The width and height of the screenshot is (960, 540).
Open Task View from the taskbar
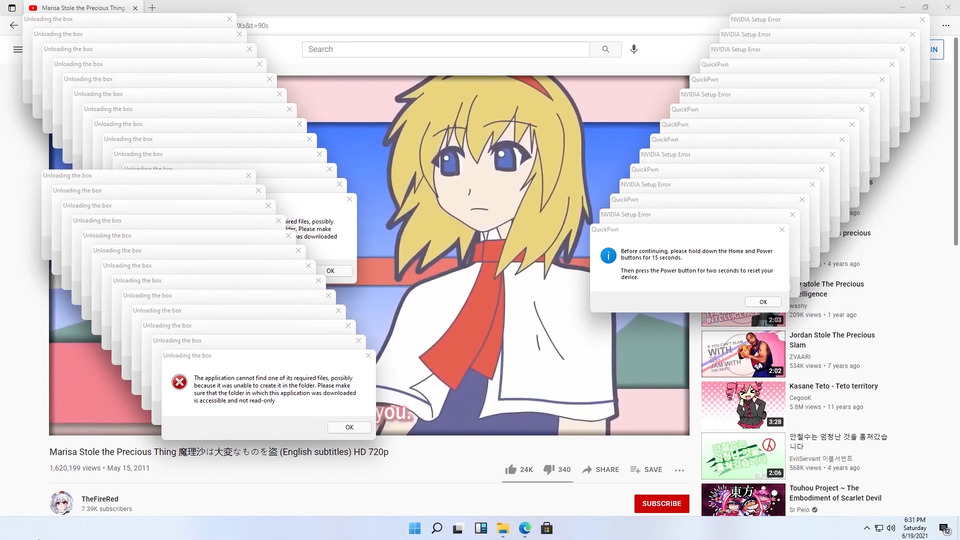tap(458, 528)
